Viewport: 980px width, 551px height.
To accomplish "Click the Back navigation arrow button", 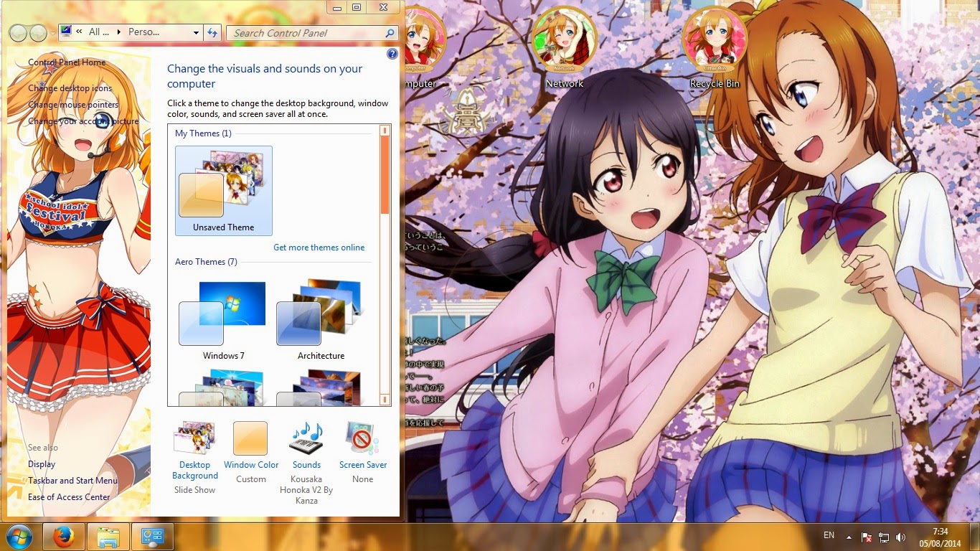I will tap(19, 33).
